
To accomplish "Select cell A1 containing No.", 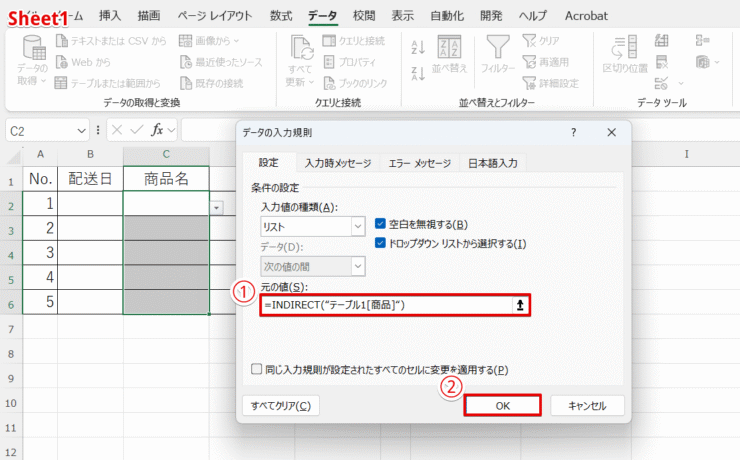I will [x=40, y=179].
